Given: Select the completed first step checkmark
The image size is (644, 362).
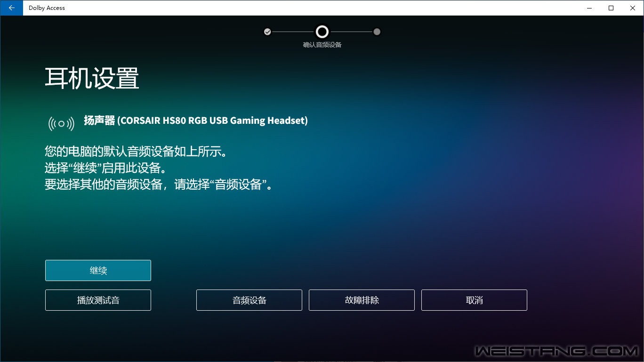Looking at the screenshot, I should (267, 32).
